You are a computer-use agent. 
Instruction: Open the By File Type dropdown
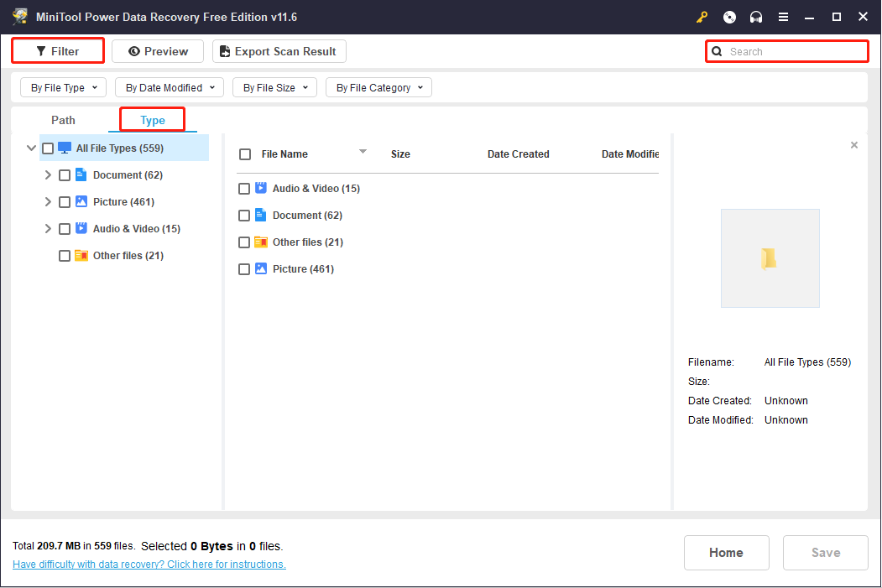(64, 87)
